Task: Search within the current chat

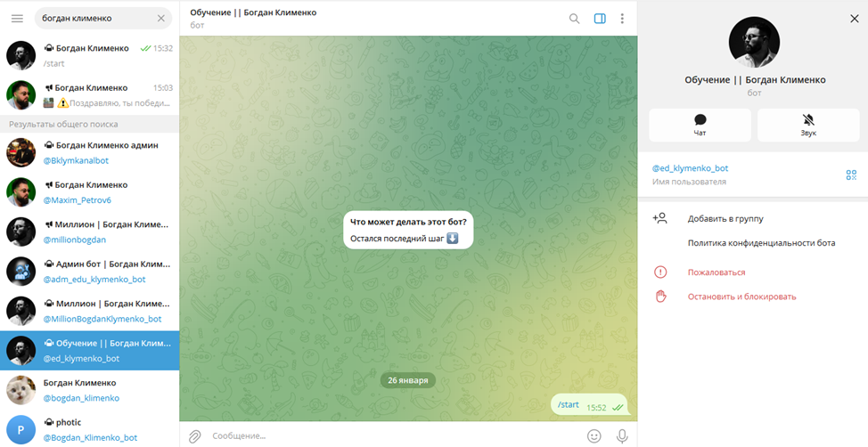Action: coord(574,19)
